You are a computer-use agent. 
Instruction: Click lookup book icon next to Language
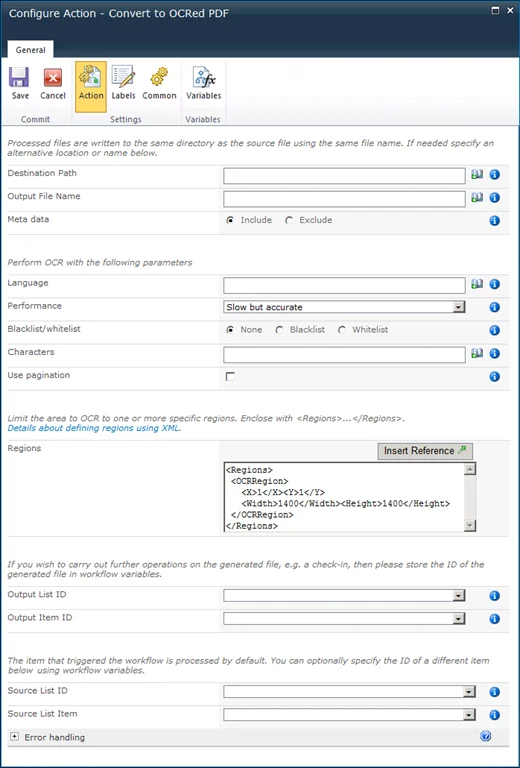(x=477, y=284)
